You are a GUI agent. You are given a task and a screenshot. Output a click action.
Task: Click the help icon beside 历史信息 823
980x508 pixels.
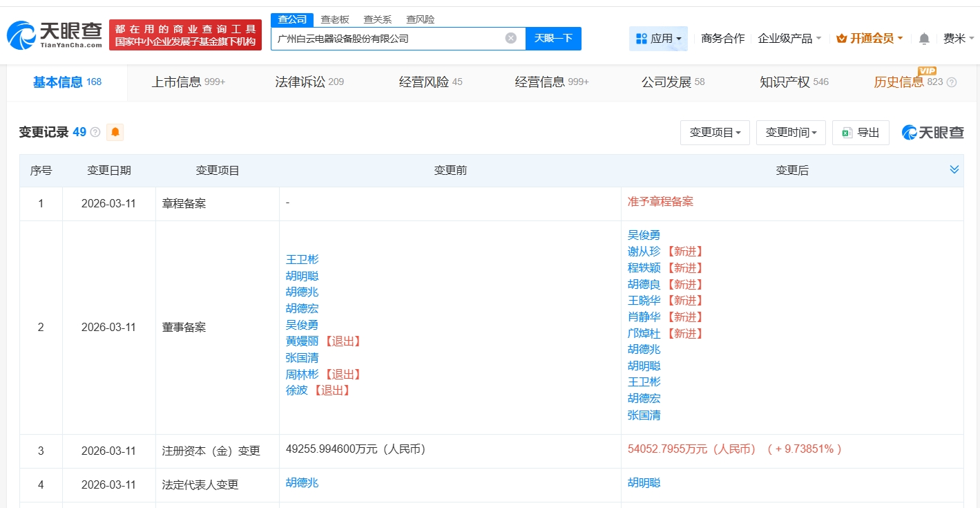point(951,82)
